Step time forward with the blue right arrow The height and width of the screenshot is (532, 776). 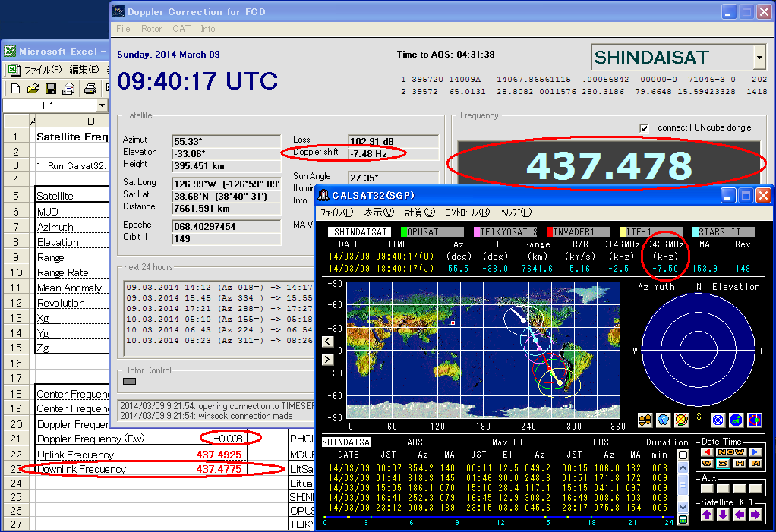[x=755, y=452]
